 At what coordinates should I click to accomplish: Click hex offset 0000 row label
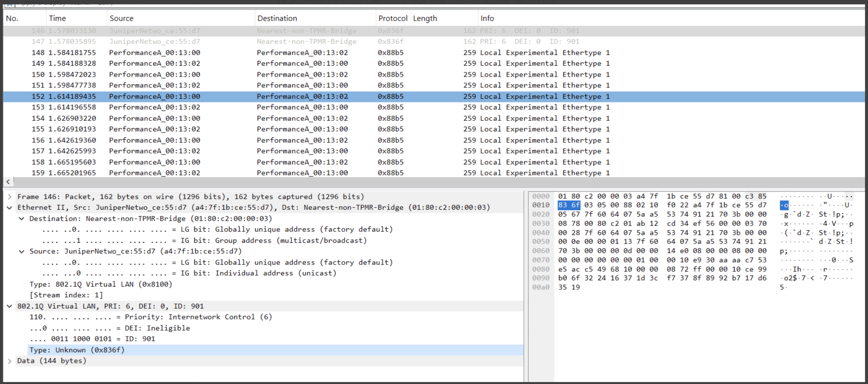541,196
